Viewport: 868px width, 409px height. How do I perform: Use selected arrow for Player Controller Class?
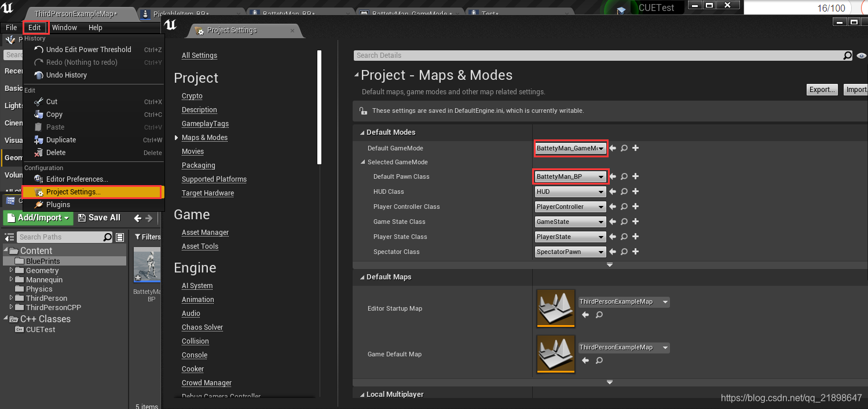click(x=613, y=207)
